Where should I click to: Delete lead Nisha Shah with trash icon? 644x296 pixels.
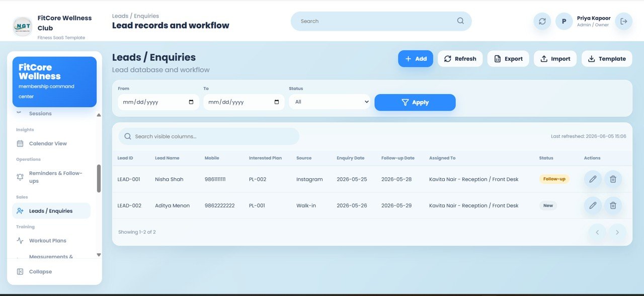[x=613, y=179]
